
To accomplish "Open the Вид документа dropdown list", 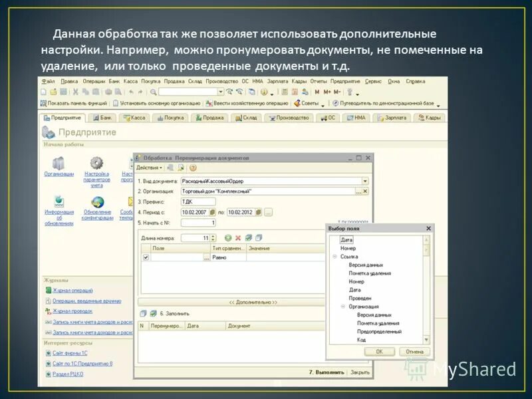I will coord(366,181).
